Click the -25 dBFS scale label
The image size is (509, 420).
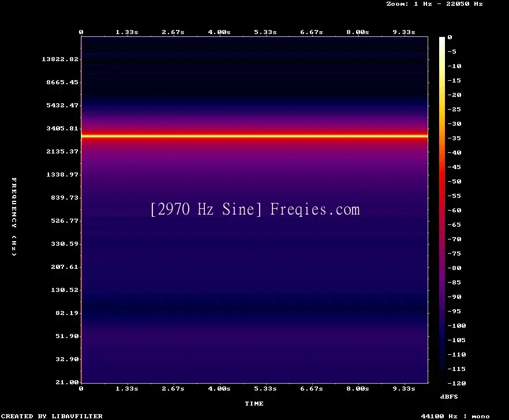point(455,110)
